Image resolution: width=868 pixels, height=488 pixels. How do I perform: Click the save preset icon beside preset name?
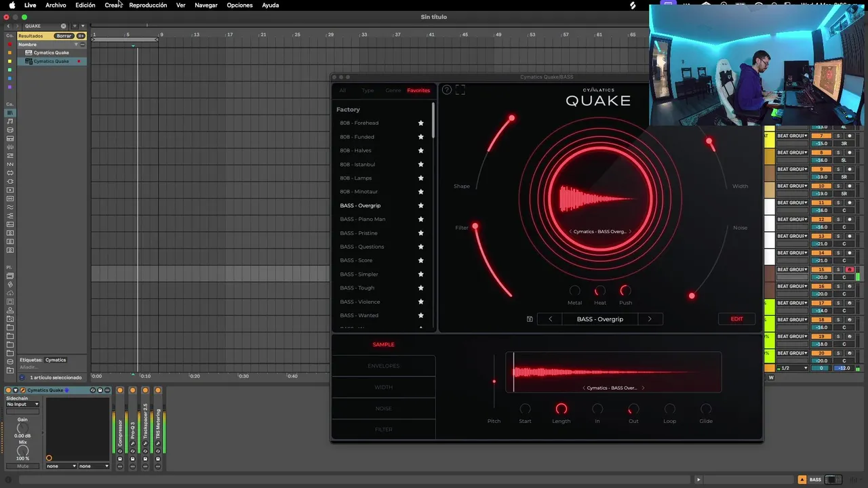pos(530,319)
